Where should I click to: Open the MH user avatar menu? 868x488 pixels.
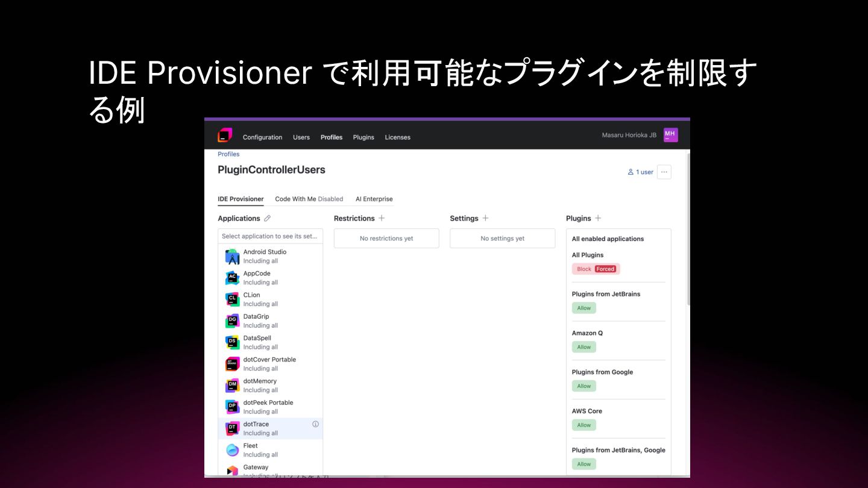(670, 135)
